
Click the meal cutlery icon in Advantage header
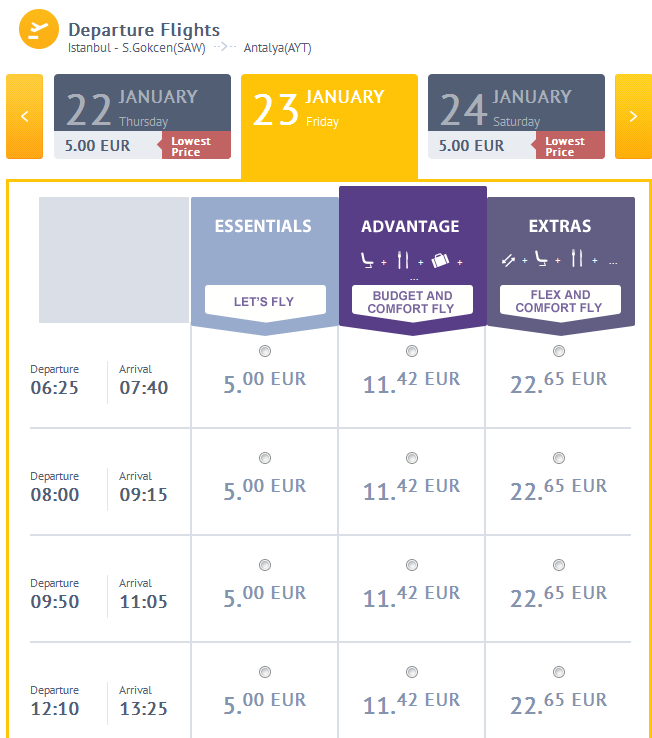[402, 260]
